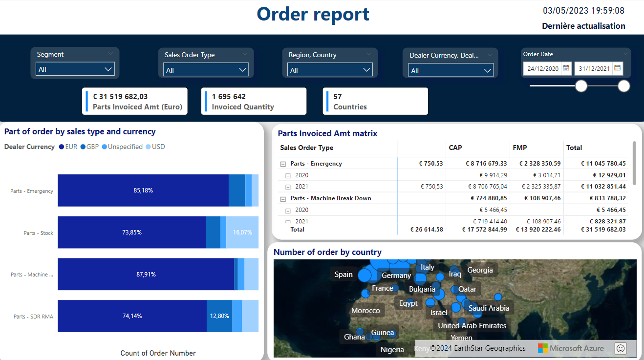Screen dimensions: 644x360
Task: Click the GBP legend dot
Action: point(83,147)
